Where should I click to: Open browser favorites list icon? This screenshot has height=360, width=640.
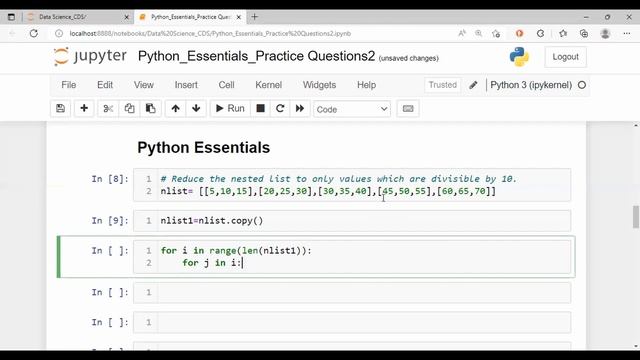[563, 33]
